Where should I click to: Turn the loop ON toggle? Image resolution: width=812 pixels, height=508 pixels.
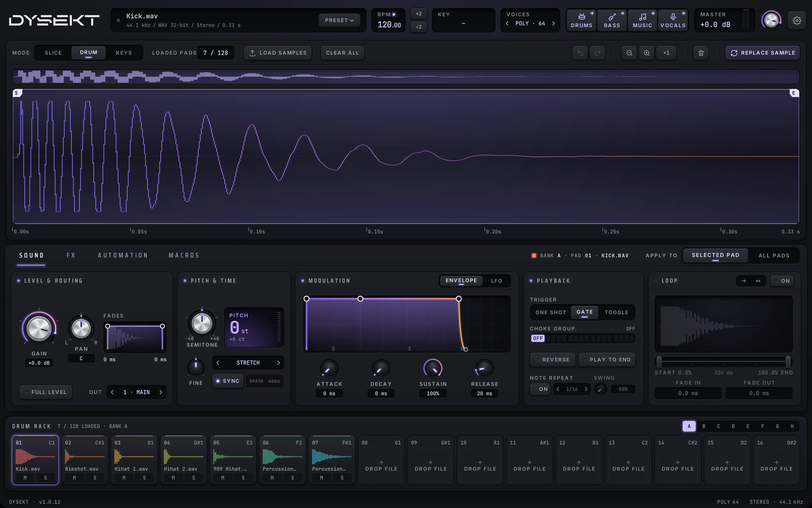click(782, 281)
